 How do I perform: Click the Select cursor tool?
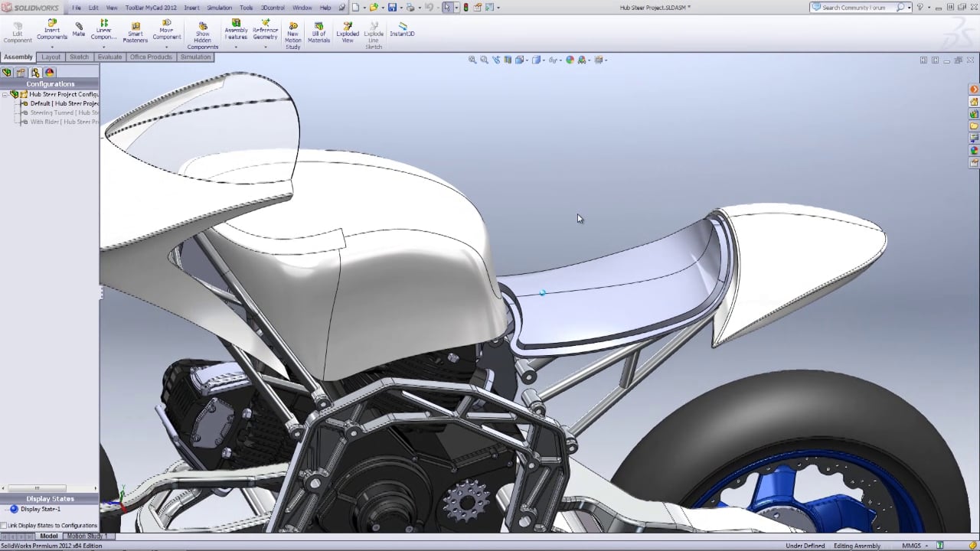447,8
